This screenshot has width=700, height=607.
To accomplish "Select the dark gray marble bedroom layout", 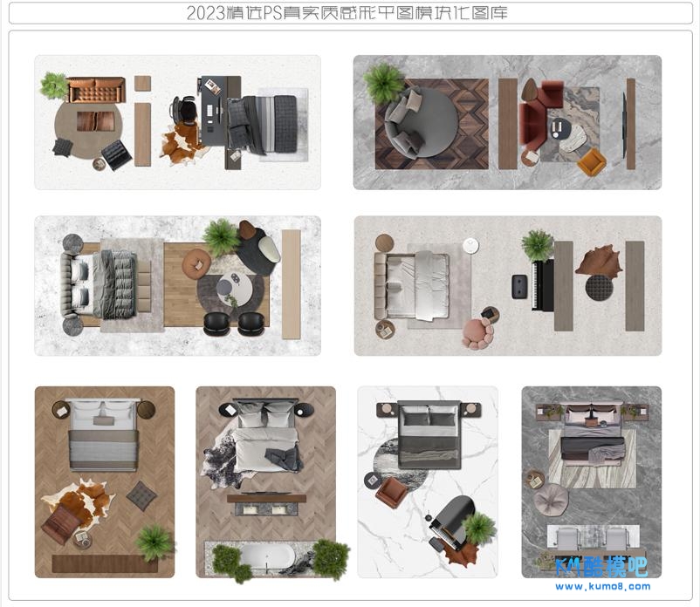I will (591, 481).
